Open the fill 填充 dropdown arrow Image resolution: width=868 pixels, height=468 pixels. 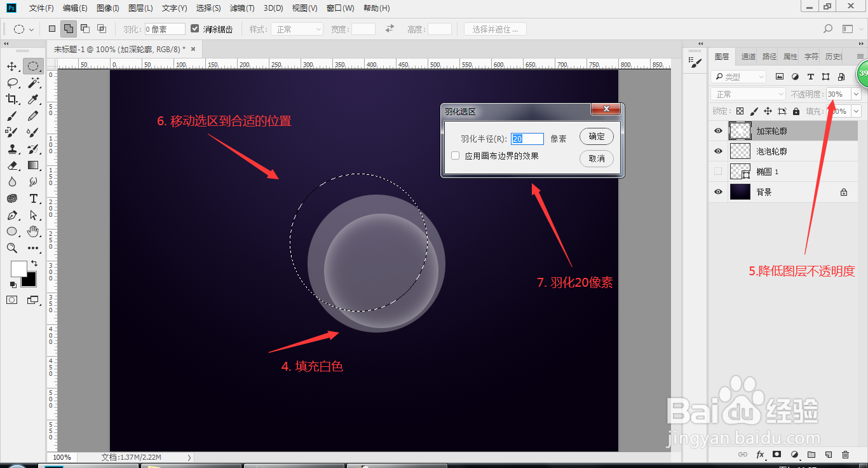856,111
